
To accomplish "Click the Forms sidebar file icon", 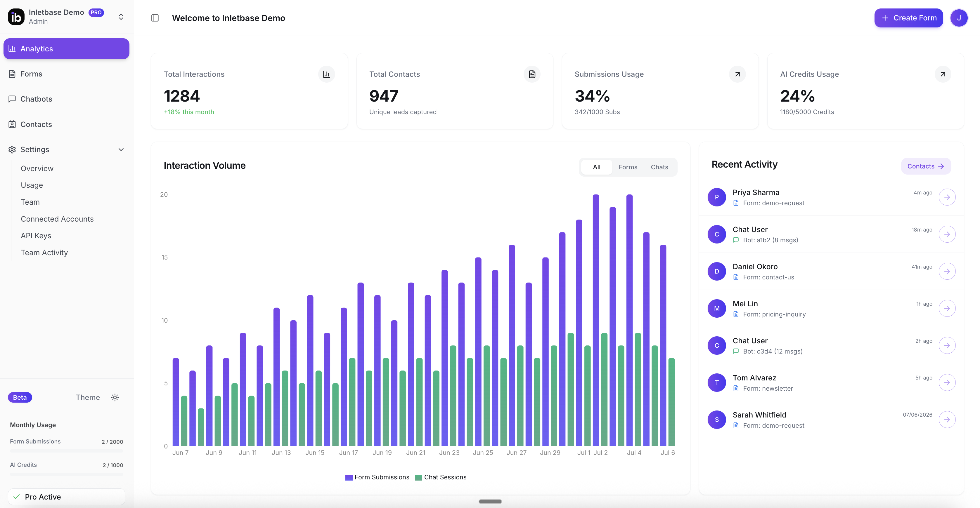I will (x=12, y=74).
